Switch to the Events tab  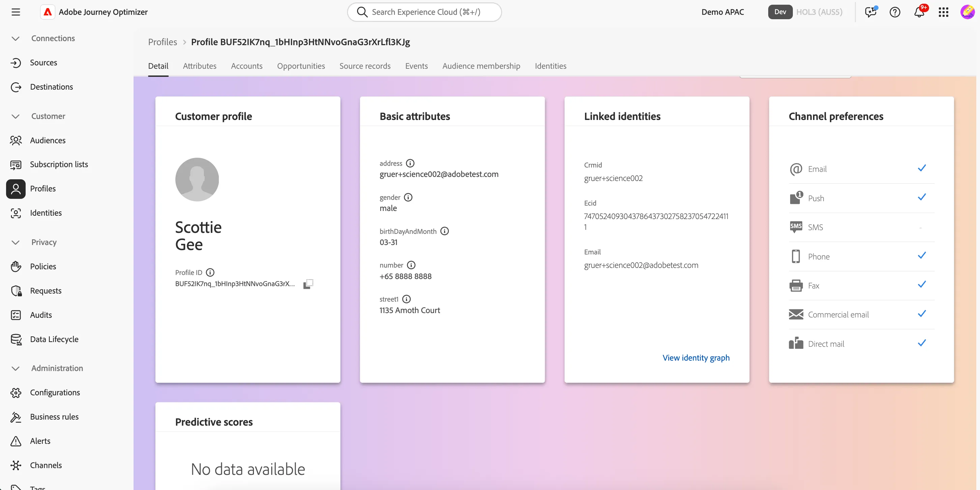point(416,66)
